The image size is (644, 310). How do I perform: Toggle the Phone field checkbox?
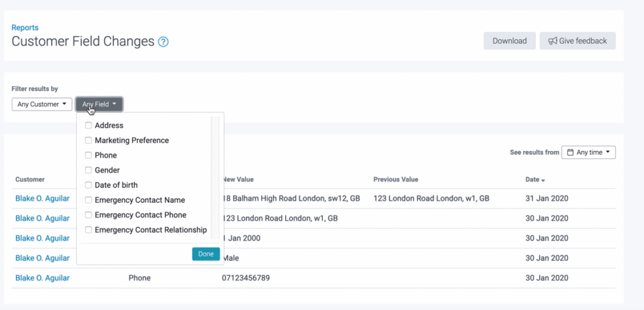88,155
